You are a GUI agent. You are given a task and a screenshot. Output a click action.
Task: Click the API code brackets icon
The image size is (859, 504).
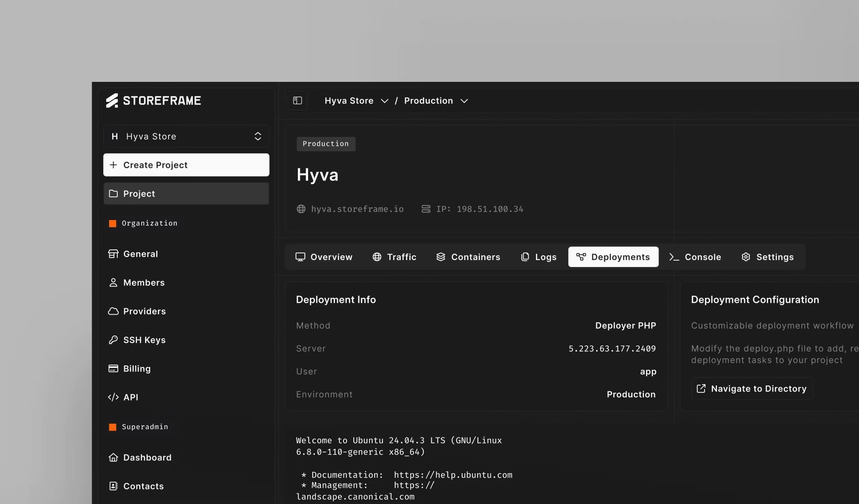[113, 397]
